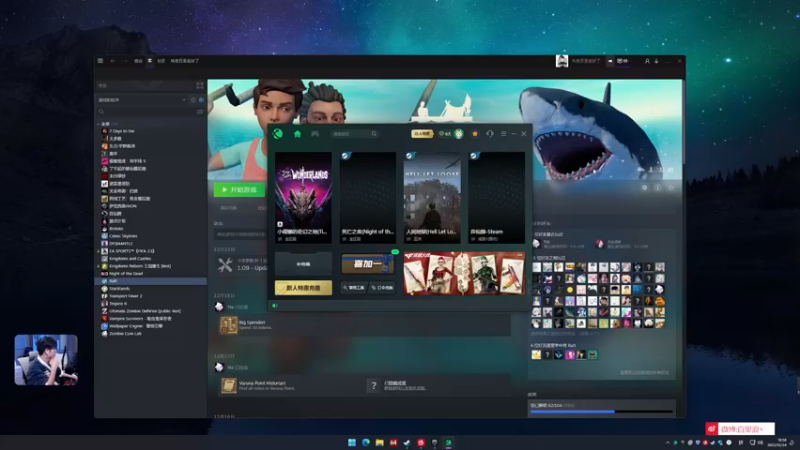Click the webcam overlay thumbnail

(x=46, y=360)
